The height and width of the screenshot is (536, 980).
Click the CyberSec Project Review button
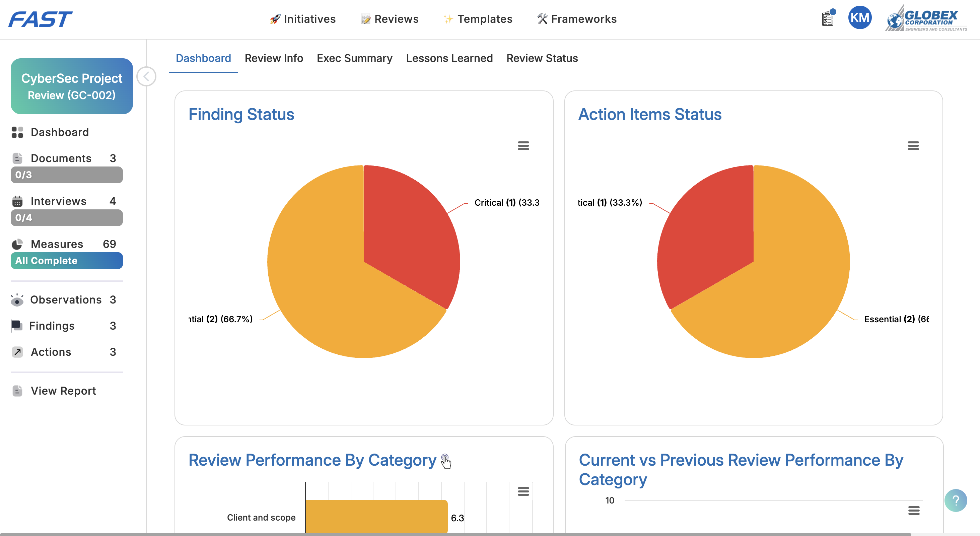[72, 86]
